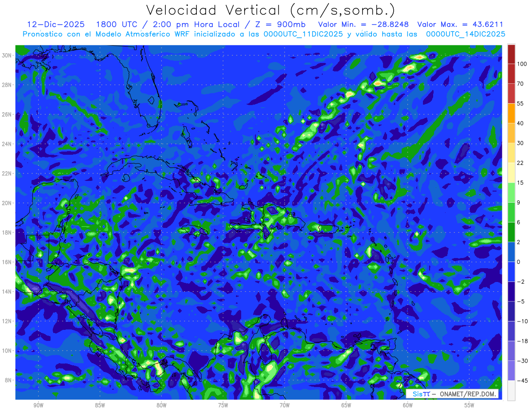Image resolution: width=532 pixels, height=411 pixels.
Task: Click the 'SisTT – ONAMET/REP.DOM.' credit box
Action: click(452, 394)
